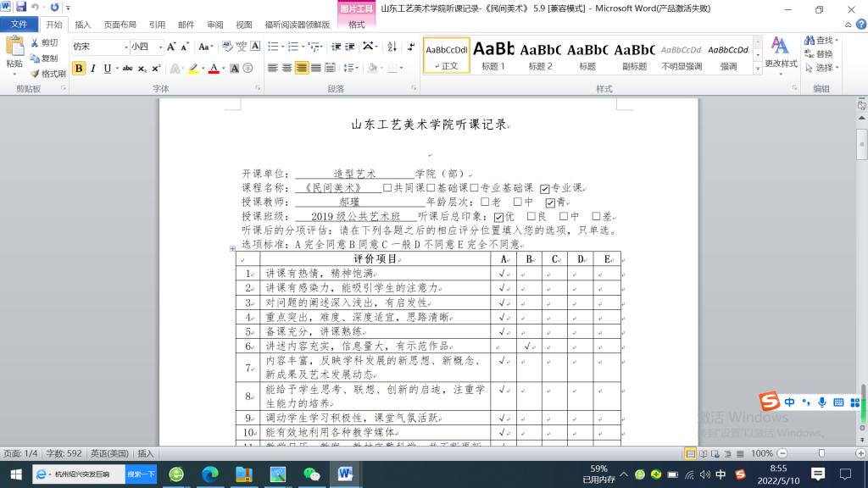
Task: Click the center alignment icon
Action: [x=287, y=69]
